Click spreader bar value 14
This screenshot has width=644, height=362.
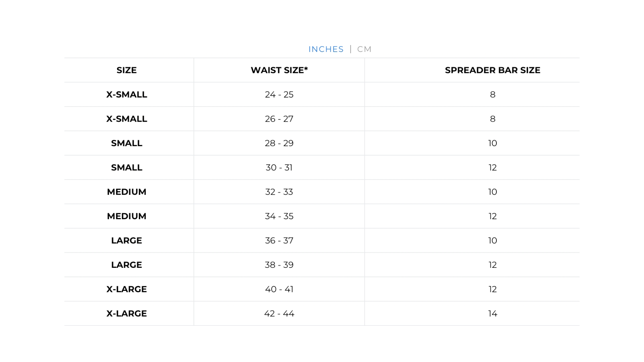coord(492,313)
